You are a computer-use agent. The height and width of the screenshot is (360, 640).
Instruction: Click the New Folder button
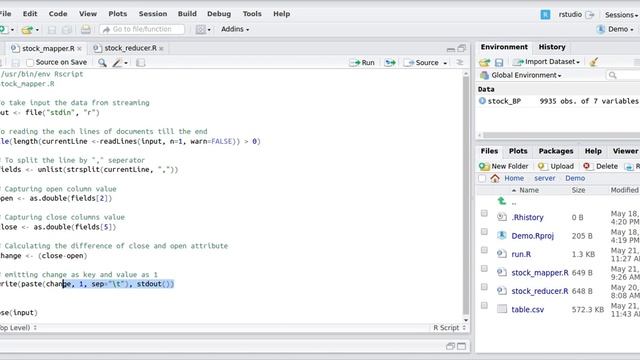pyautogui.click(x=503, y=166)
